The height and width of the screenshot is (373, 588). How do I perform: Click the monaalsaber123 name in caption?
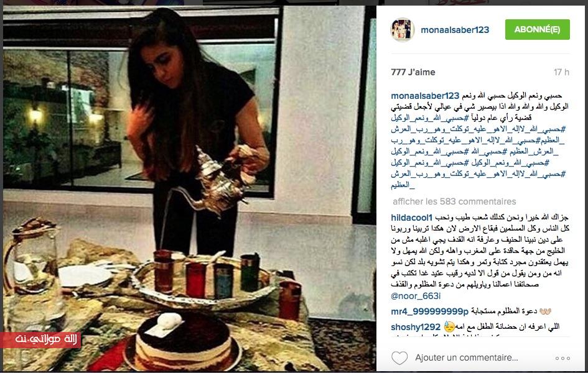425,96
